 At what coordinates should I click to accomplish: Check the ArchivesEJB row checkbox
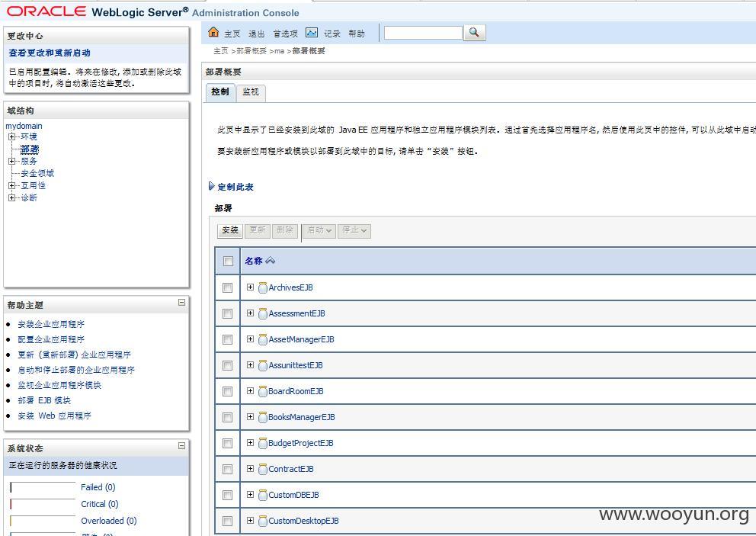pyautogui.click(x=228, y=287)
